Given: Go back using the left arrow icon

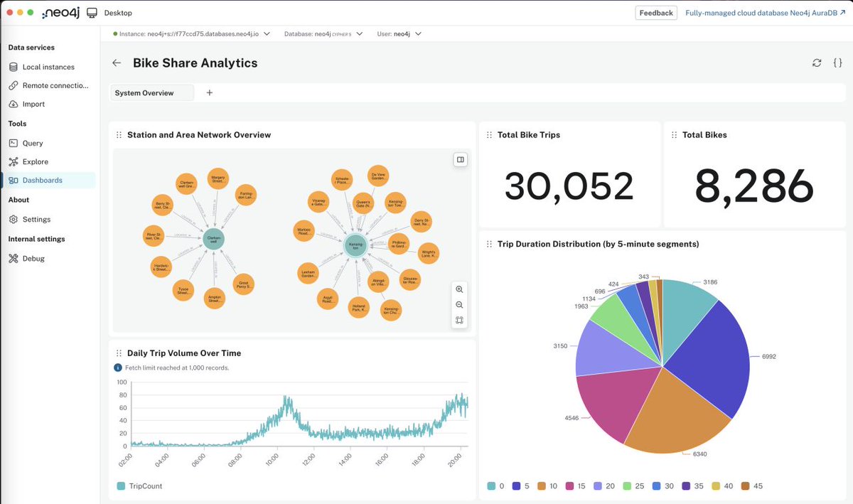Looking at the screenshot, I should click(117, 63).
